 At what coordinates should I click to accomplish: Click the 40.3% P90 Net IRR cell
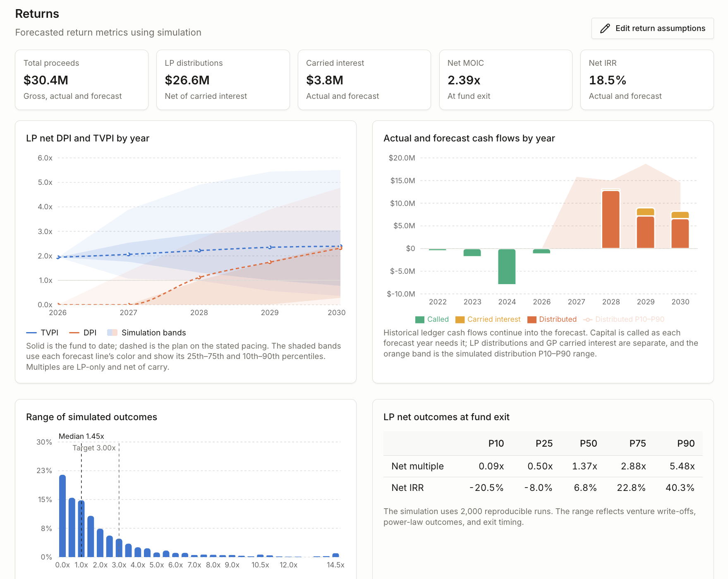coord(680,488)
